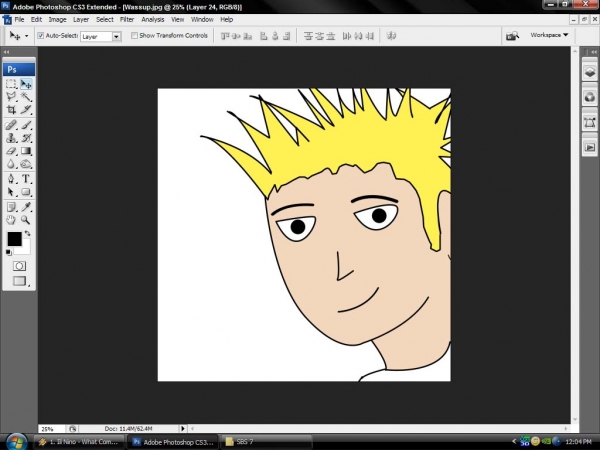Viewport: 600px width, 450px height.
Task: Select the Healing Brush tool
Action: pyautogui.click(x=11, y=125)
